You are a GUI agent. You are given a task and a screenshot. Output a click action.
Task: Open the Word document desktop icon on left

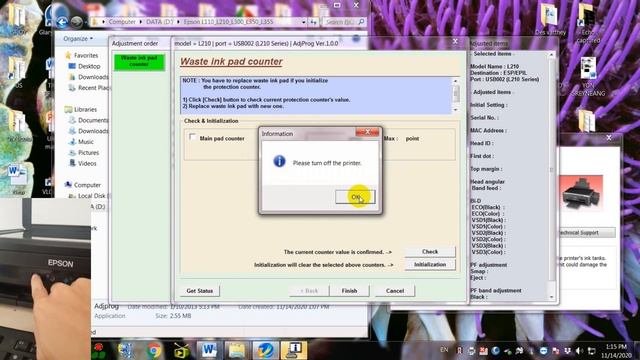pyautogui.click(x=17, y=178)
